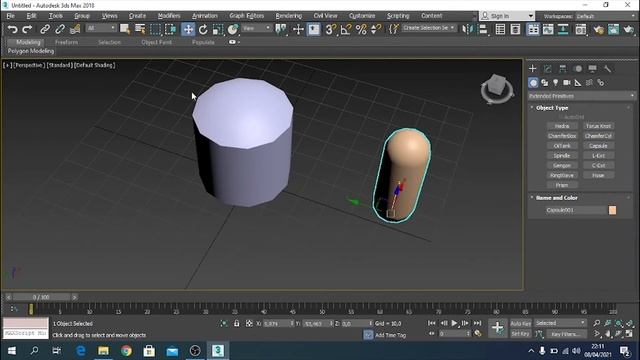
Task: Activate the Select and Rotate tool
Action: (x=203, y=29)
